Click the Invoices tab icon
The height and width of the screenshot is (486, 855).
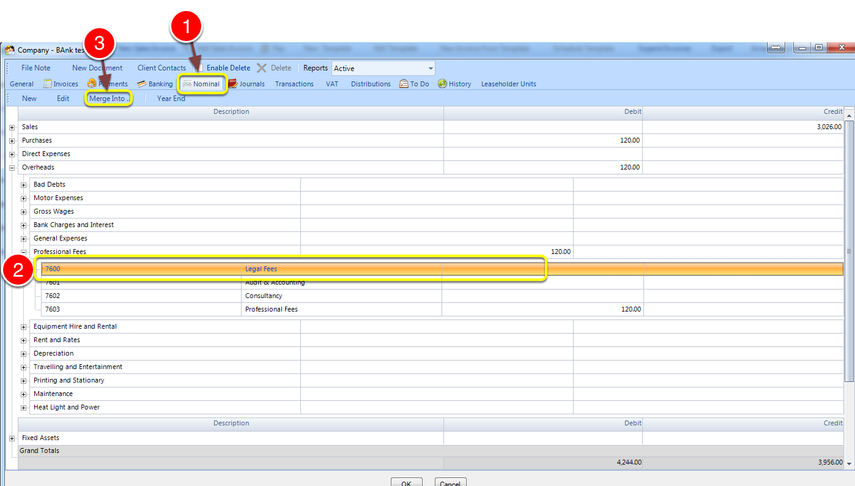47,84
